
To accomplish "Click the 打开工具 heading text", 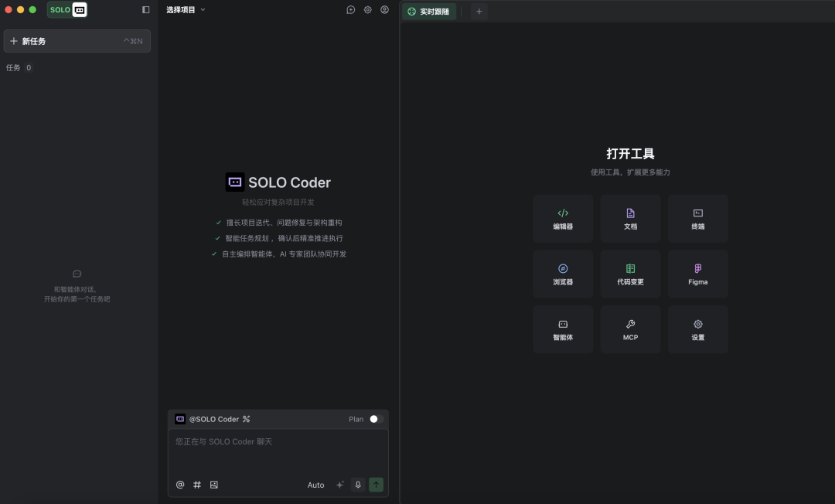I will [631, 154].
